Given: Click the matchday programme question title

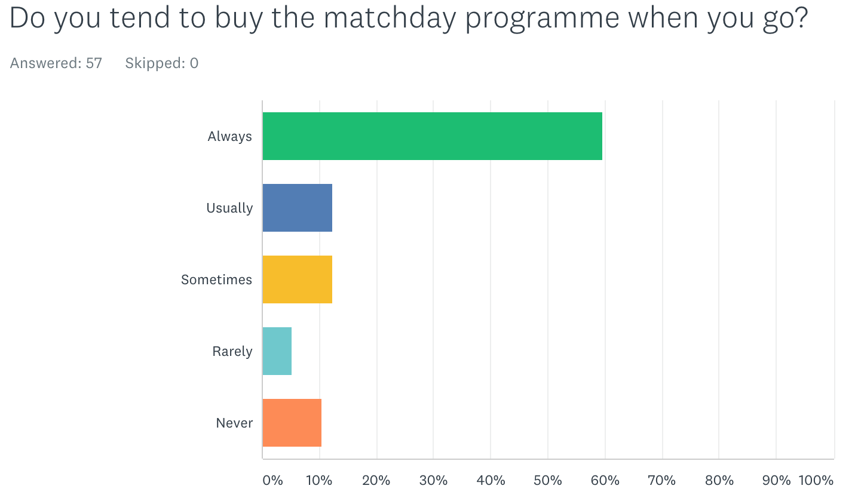Looking at the screenshot, I should tap(409, 18).
